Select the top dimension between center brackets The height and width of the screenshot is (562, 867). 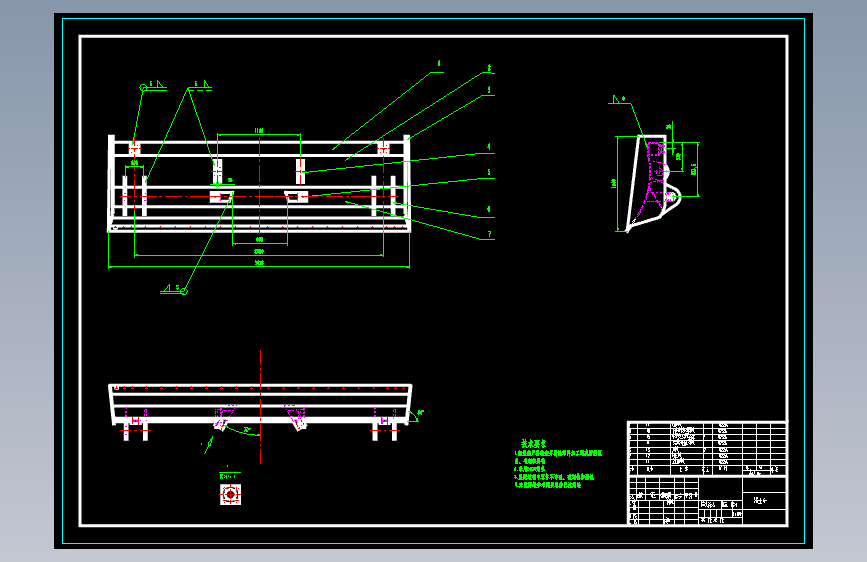click(259, 132)
